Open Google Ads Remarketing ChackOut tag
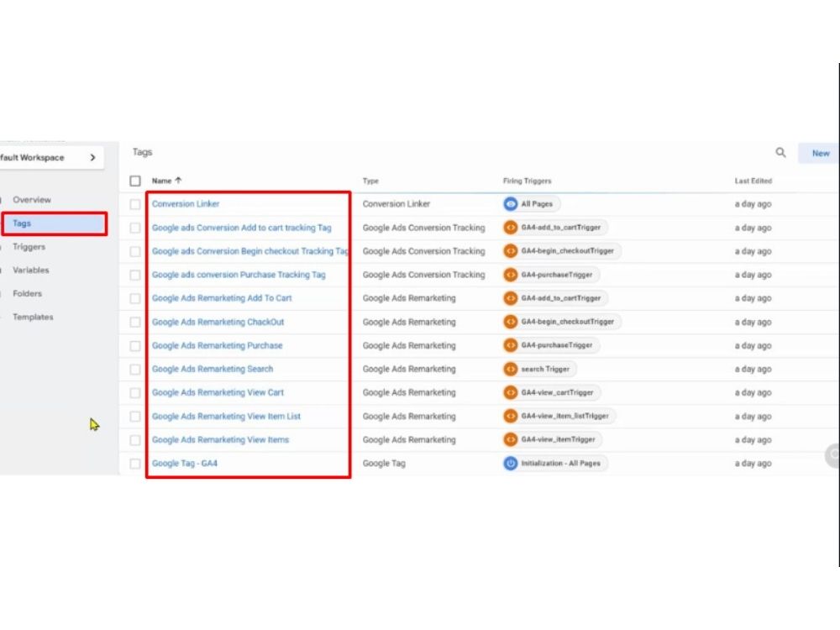 pos(218,322)
